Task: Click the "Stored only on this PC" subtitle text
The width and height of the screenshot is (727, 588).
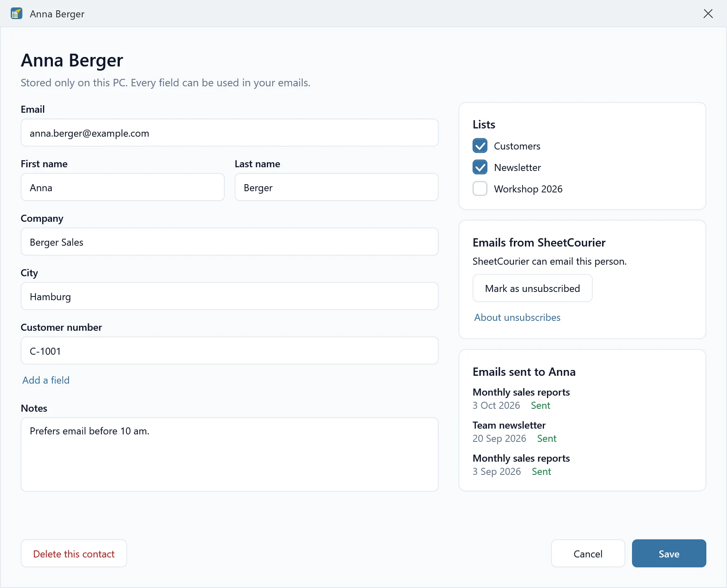Action: tap(165, 83)
